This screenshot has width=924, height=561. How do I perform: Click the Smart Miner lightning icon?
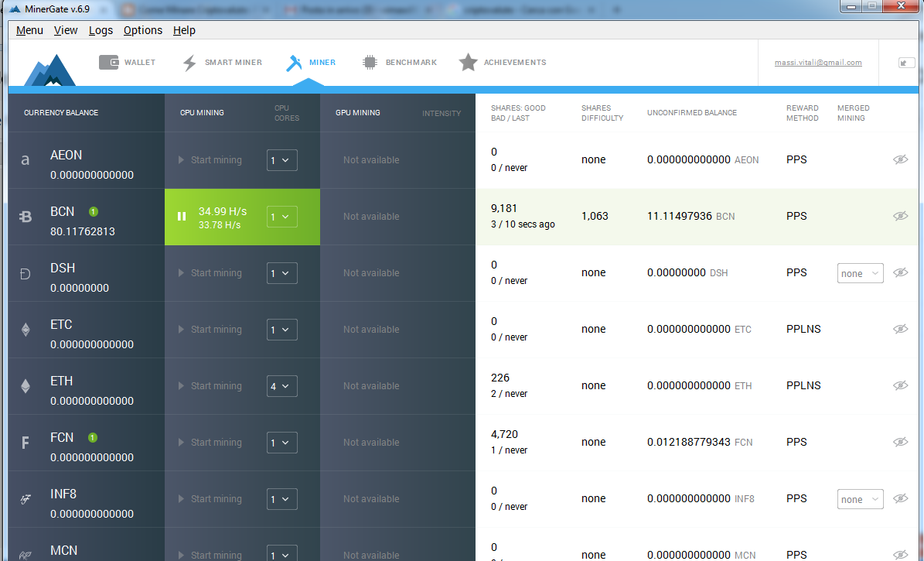[189, 63]
